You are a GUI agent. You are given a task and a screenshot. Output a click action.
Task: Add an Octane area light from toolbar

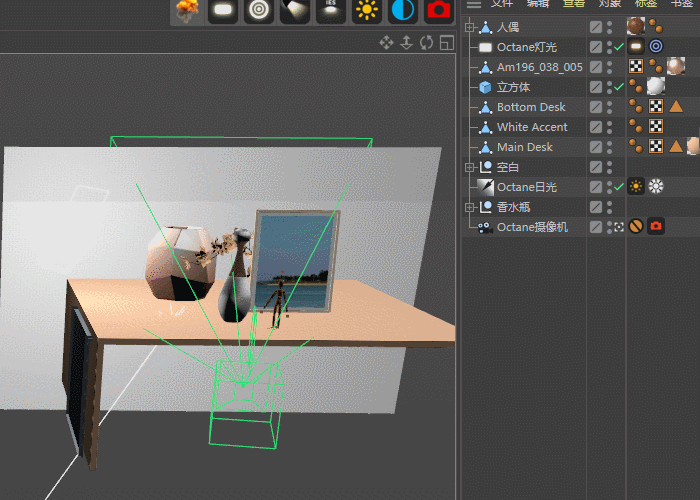[x=223, y=11]
